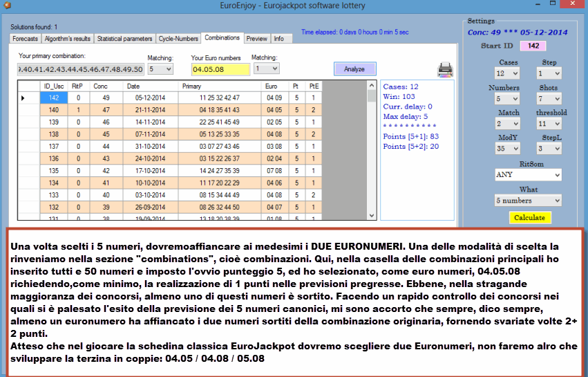Expand the RitSom dropdown showing ANY
This screenshot has width=588, height=377.
pos(528,174)
